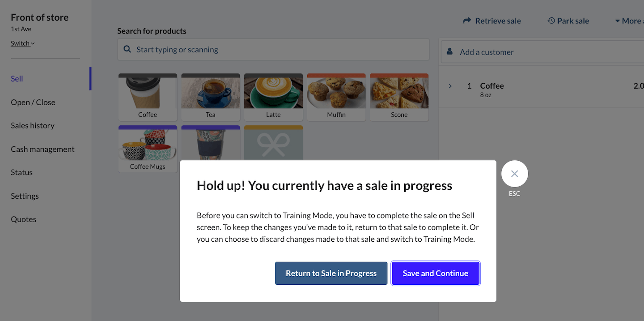The height and width of the screenshot is (321, 644).
Task: Click the Add a customer person icon
Action: click(x=450, y=52)
